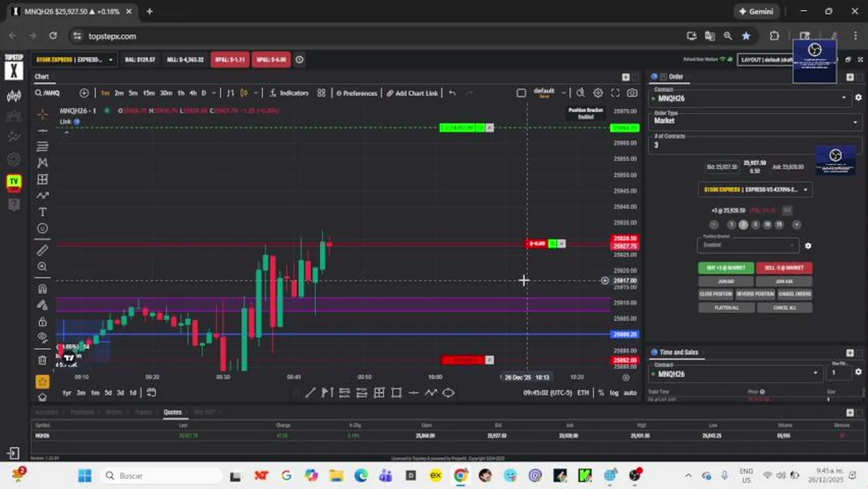Click BUY +3 @ MARKET

pos(726,268)
